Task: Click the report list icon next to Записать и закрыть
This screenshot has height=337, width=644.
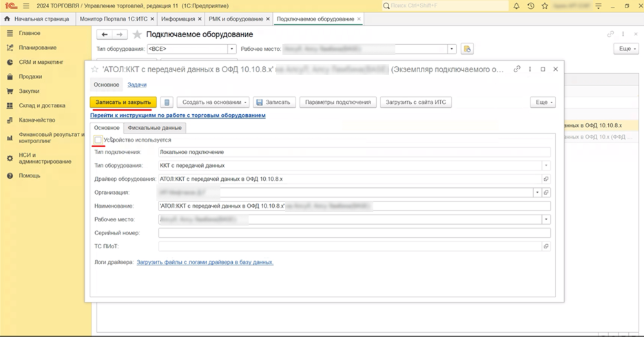Action: pos(167,102)
